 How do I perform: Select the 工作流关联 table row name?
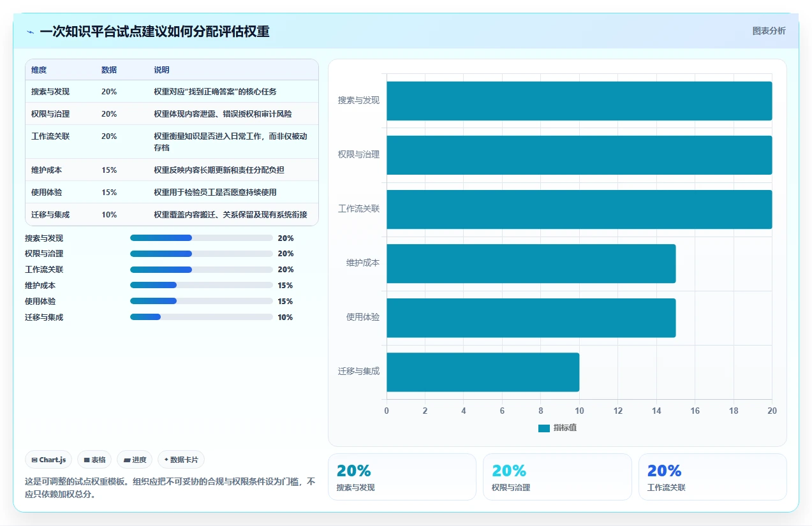tap(50, 136)
